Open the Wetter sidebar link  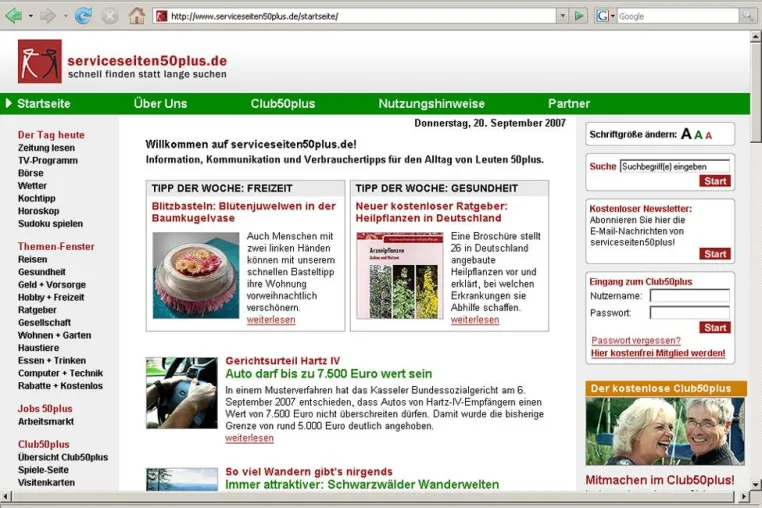click(32, 186)
